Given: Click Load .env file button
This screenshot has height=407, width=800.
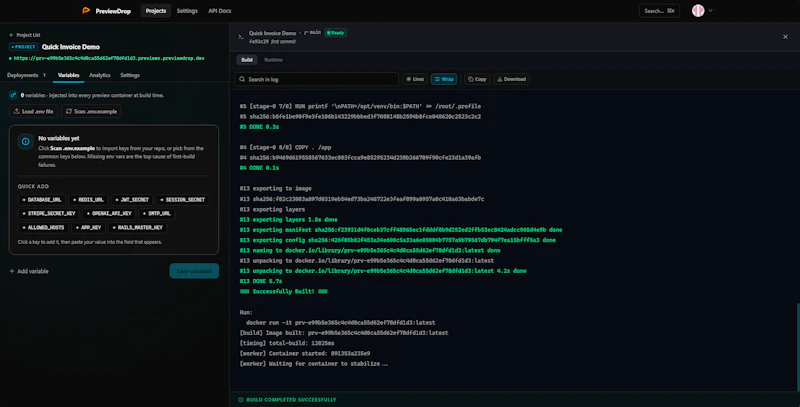Looking at the screenshot, I should click(33, 111).
